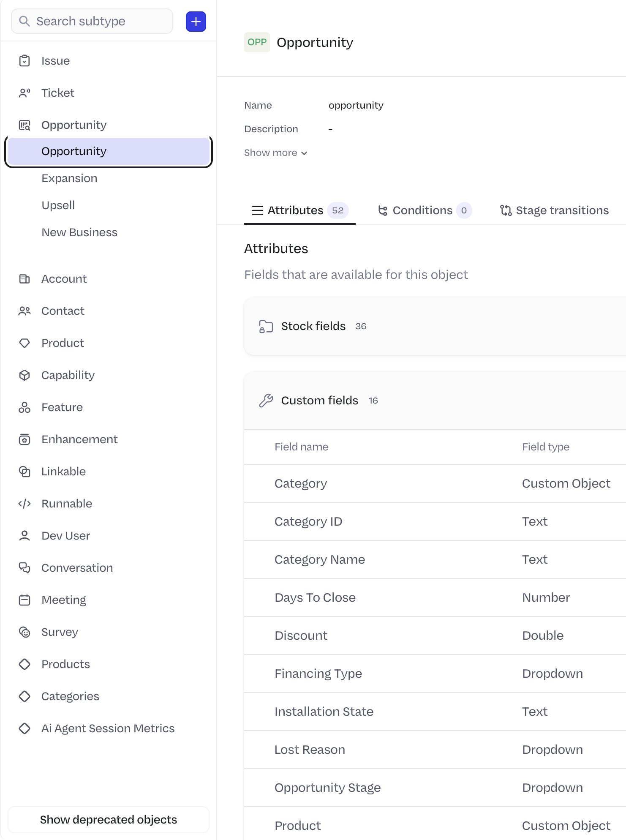Open the Category Name field row
The height and width of the screenshot is (840, 626).
[435, 559]
